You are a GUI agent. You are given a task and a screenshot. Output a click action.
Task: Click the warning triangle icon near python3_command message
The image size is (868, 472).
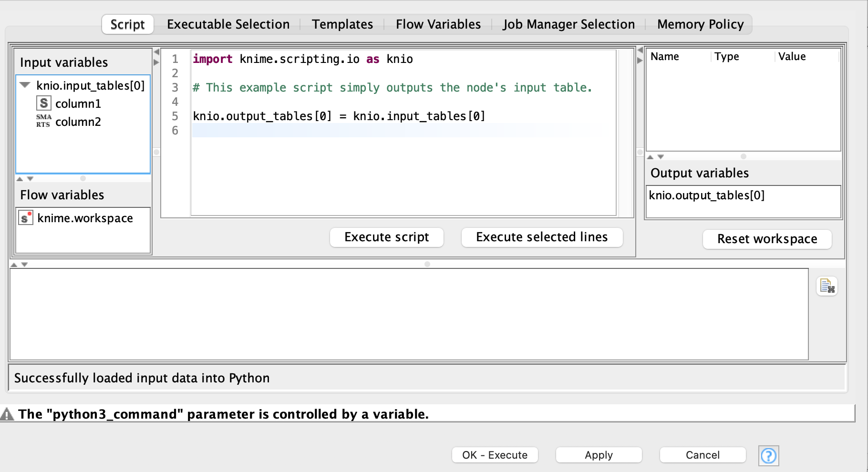pos(7,414)
